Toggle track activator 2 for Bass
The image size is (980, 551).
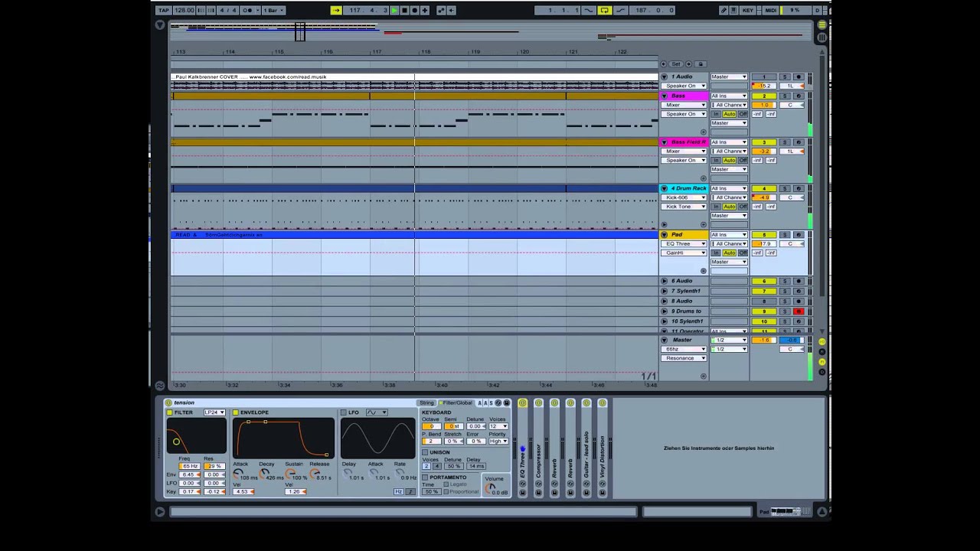[x=764, y=96]
